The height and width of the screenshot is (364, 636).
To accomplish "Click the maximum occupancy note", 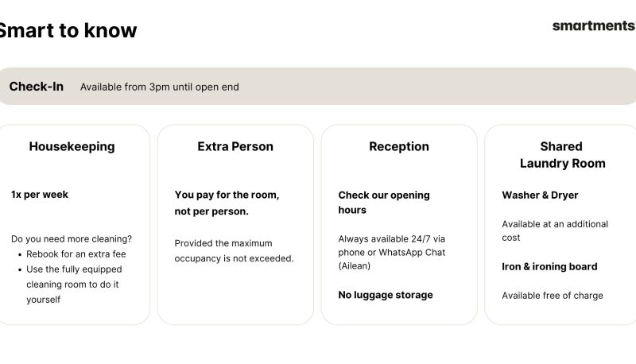I will (234, 250).
